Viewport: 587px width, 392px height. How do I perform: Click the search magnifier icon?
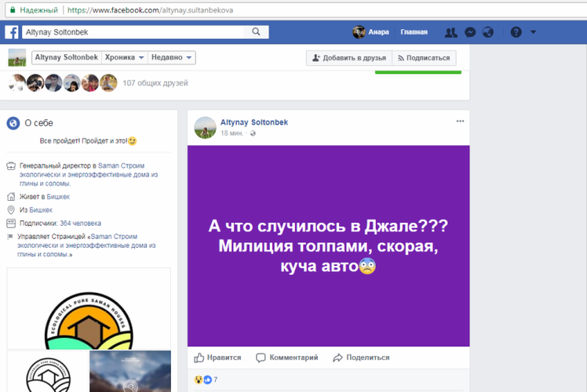coord(256,32)
